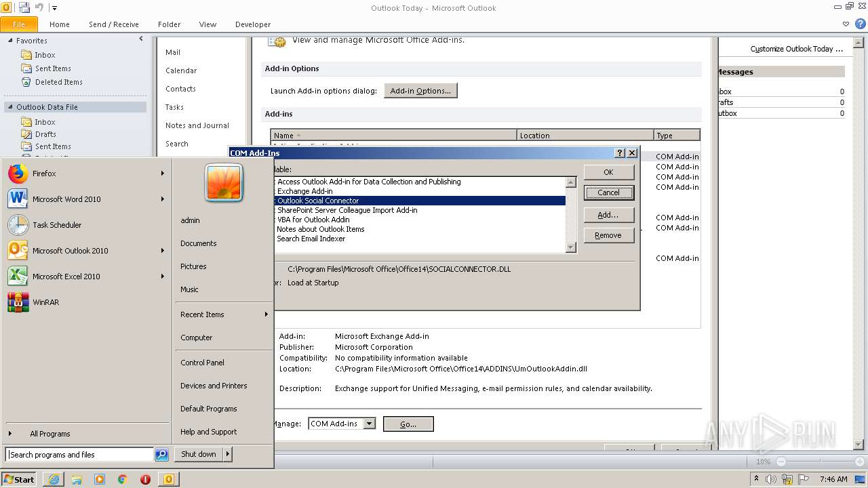Click Remove button in COM Add-Ins dialog
Screen dimensions: 868x488
coord(608,235)
